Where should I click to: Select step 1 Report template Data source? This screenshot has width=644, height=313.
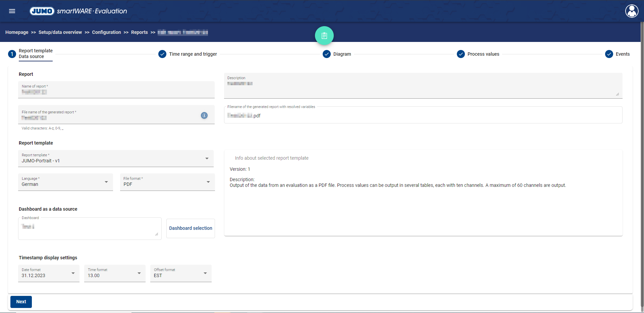pos(31,54)
